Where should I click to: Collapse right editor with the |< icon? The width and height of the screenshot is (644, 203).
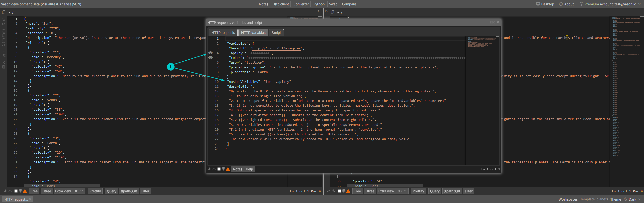pos(326,11)
